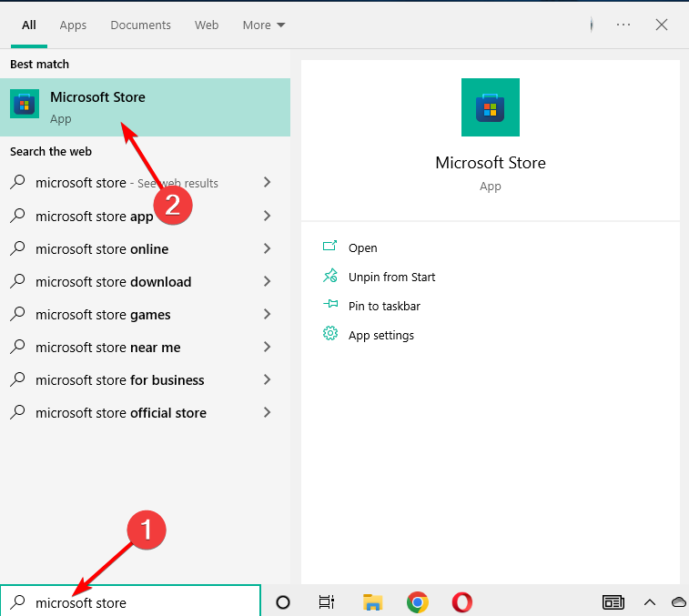
Task: Switch to the Documents tab
Action: click(140, 25)
